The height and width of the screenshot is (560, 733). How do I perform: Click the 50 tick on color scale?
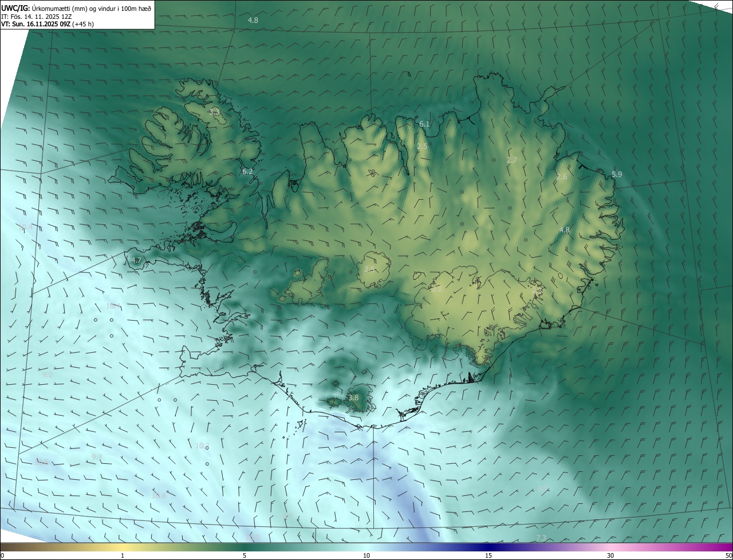[728, 555]
